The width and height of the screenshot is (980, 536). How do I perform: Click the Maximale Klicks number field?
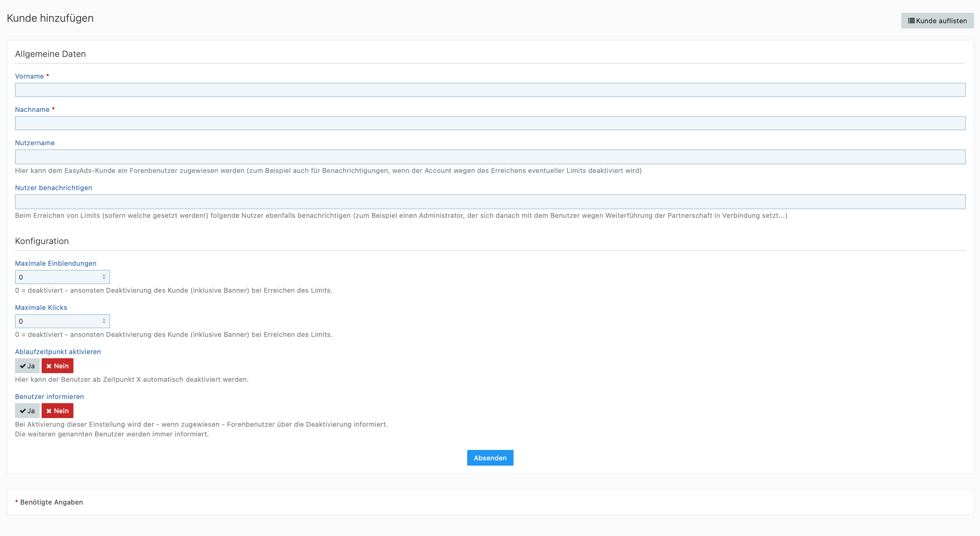[x=57, y=321]
